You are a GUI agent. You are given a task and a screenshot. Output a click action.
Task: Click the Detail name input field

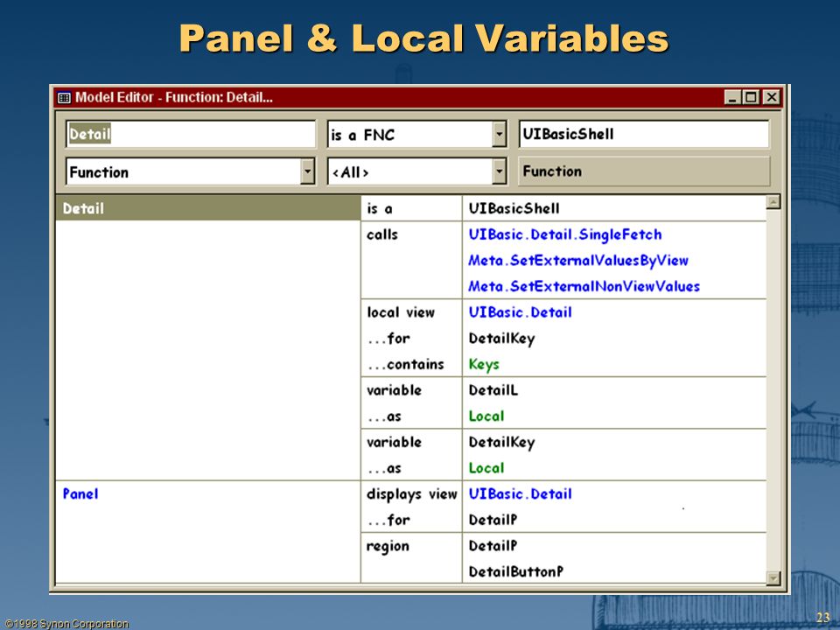coord(191,134)
